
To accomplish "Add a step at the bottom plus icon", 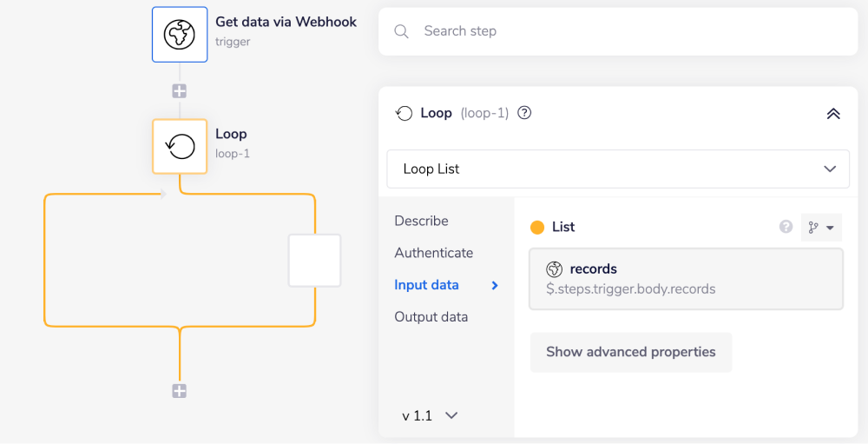I will (180, 391).
